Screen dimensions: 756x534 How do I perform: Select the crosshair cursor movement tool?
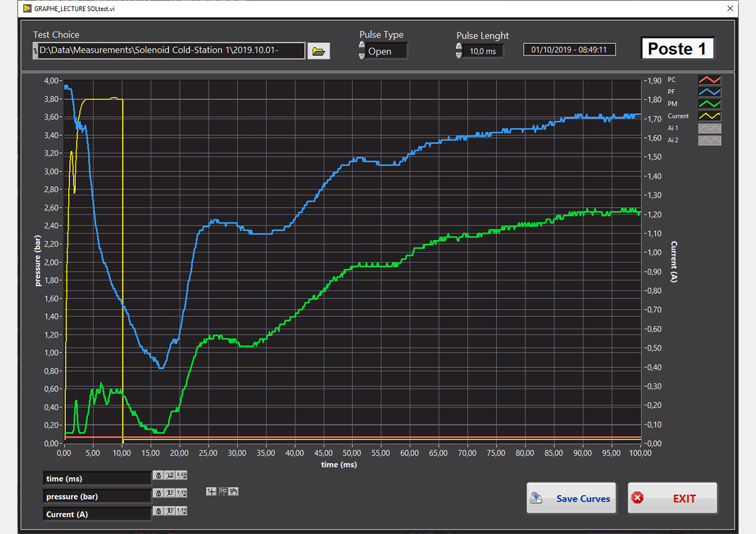[x=211, y=491]
